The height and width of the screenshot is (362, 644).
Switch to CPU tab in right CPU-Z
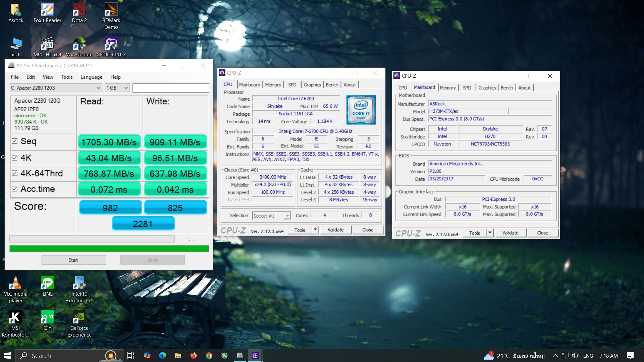[x=402, y=88]
